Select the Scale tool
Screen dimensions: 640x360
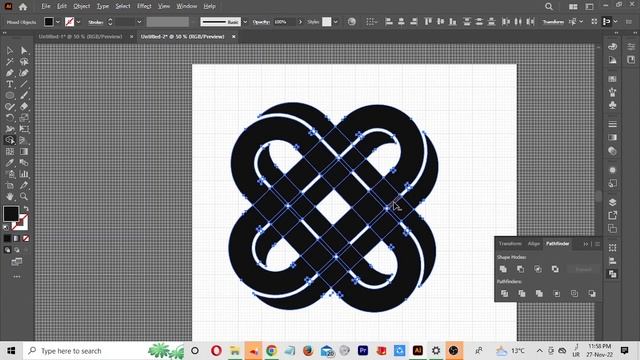(24, 118)
